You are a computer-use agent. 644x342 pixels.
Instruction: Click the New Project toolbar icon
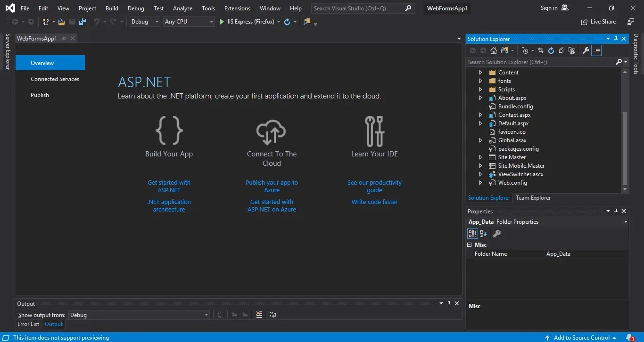click(x=45, y=22)
